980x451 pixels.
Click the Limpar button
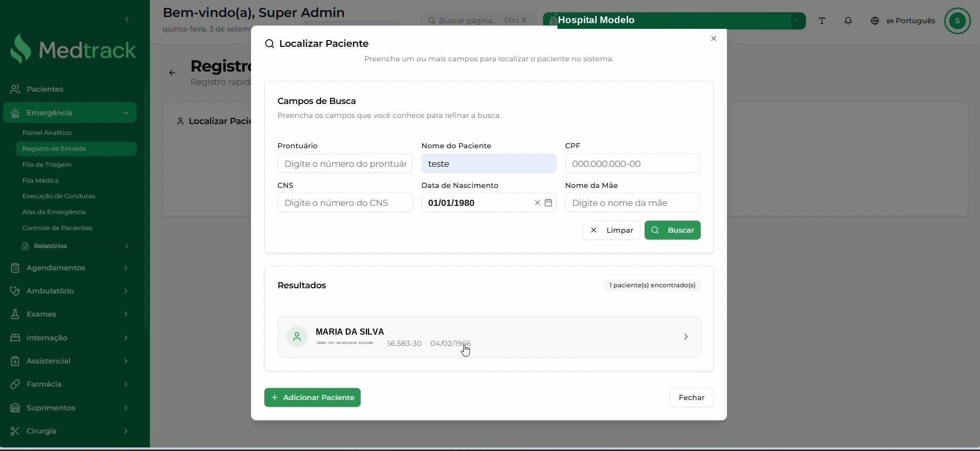[612, 230]
